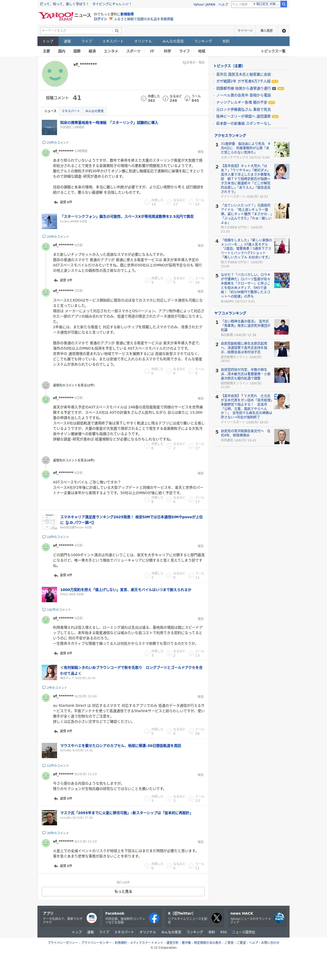Expand 返信先のコメントを見る(4件)
This screenshot has width=327, height=980.
(73, 460)
